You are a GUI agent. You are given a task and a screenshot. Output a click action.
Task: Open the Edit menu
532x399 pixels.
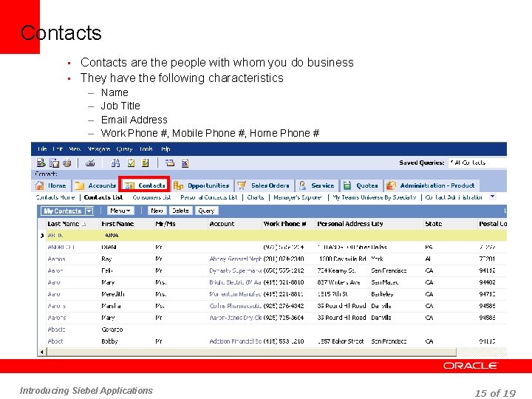point(58,149)
